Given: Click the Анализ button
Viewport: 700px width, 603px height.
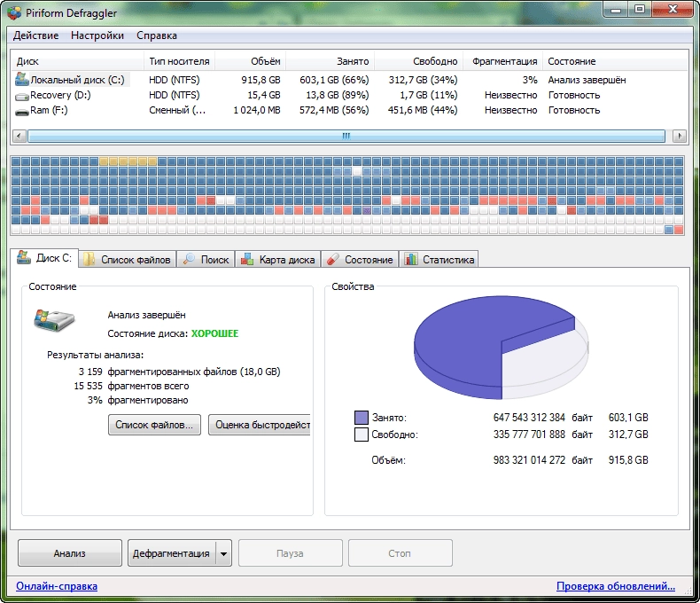Looking at the screenshot, I should [70, 553].
